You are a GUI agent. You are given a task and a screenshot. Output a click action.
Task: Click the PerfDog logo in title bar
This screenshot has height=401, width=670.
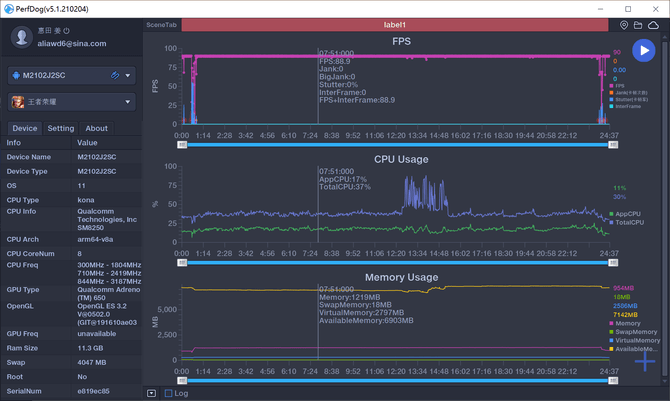pos(9,9)
